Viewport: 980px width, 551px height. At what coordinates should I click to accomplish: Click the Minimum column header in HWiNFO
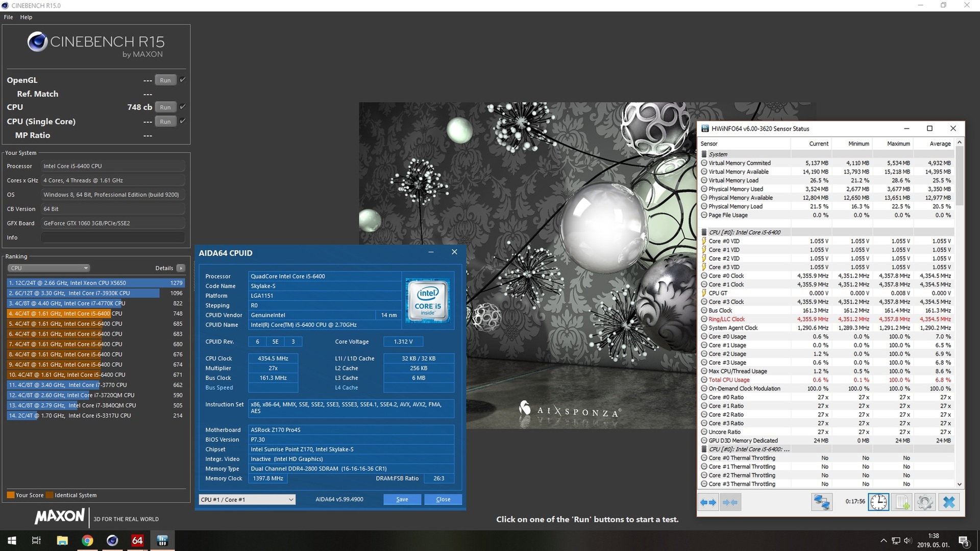coord(852,143)
